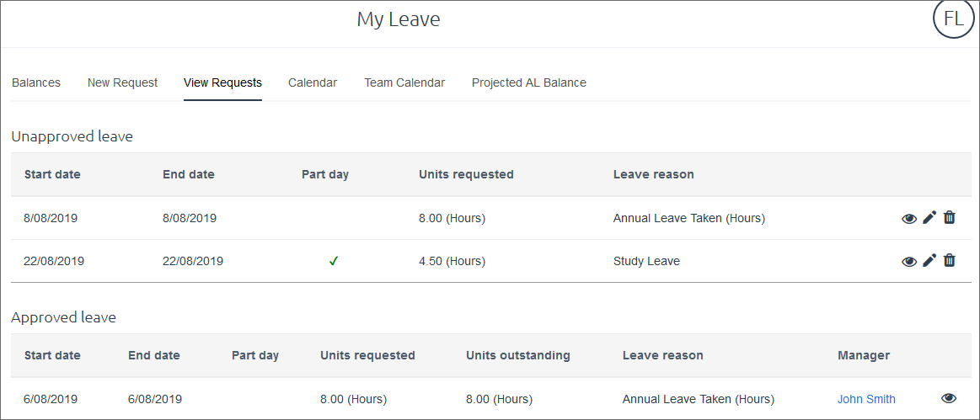View the Study Leave request details

pos(909,261)
